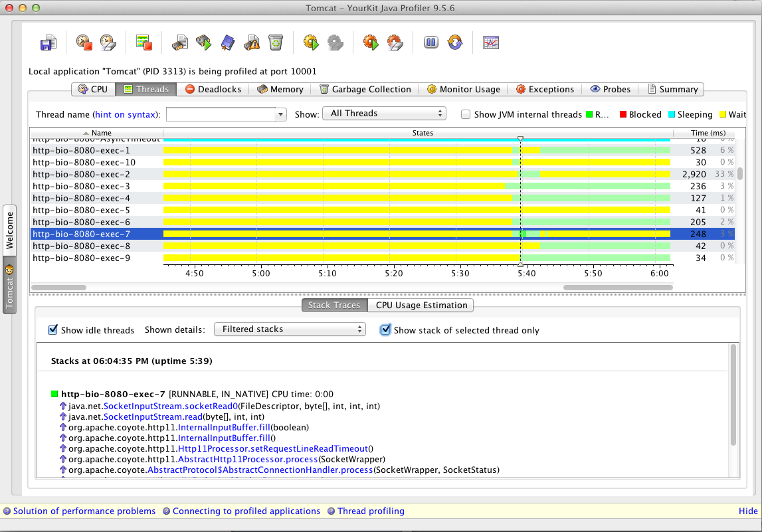Open the Filtered stacks details dropdown
Viewport: 762px width, 532px height.
[290, 329]
